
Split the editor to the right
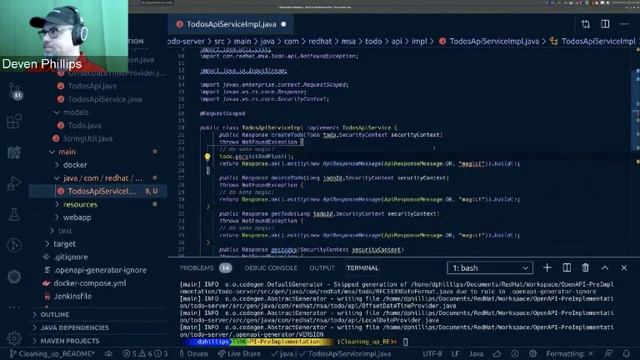[605, 24]
